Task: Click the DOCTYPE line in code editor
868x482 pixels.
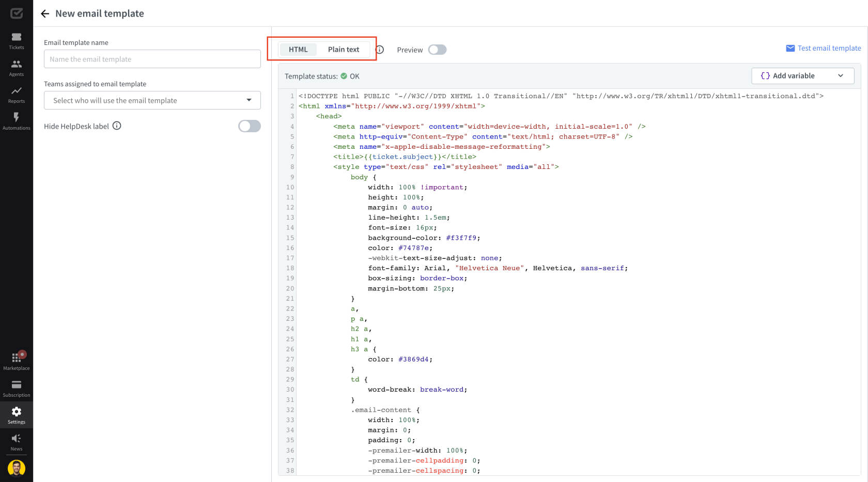Action: coord(561,96)
